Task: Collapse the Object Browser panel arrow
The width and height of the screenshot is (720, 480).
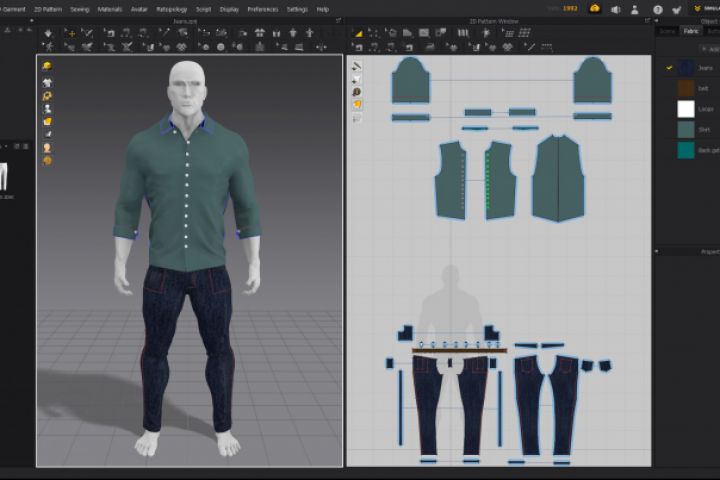Action: [x=655, y=19]
